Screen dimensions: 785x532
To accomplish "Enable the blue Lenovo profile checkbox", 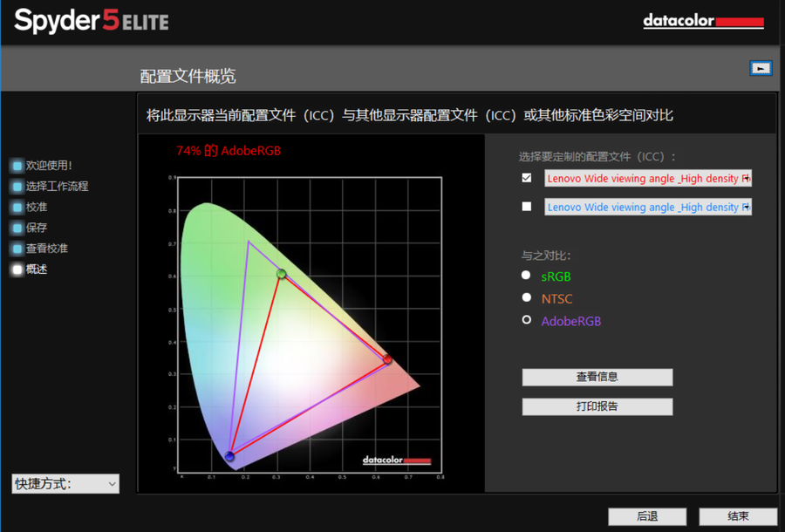I will tap(526, 207).
